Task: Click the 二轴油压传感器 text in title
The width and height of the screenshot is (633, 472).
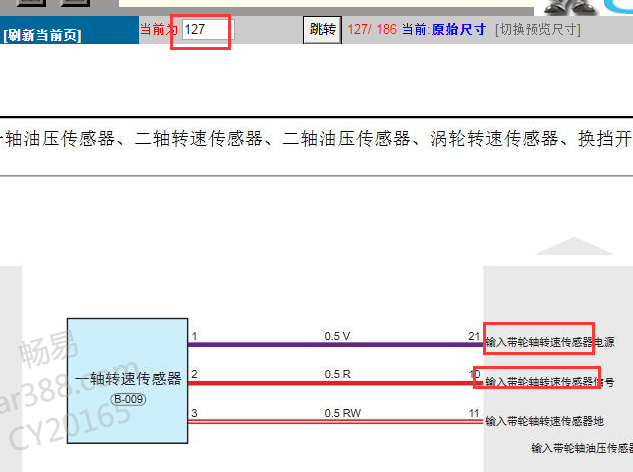Action: (x=346, y=138)
